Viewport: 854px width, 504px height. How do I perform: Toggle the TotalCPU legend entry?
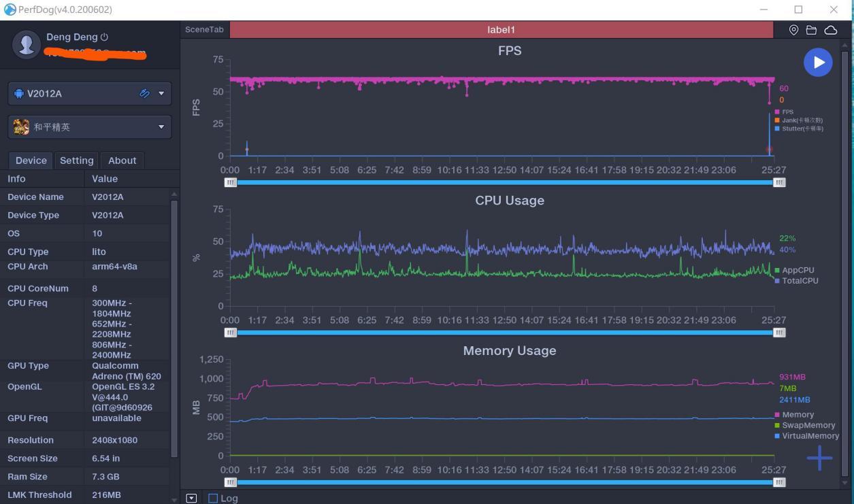pyautogui.click(x=796, y=281)
